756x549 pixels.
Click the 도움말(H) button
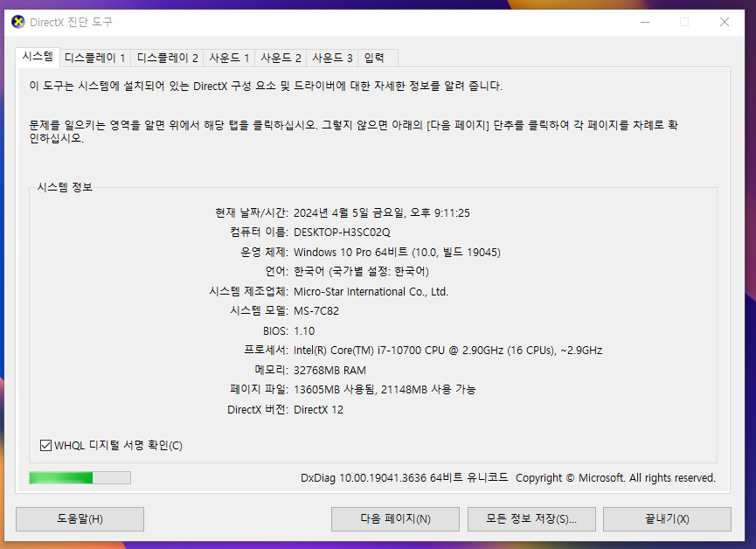click(80, 519)
